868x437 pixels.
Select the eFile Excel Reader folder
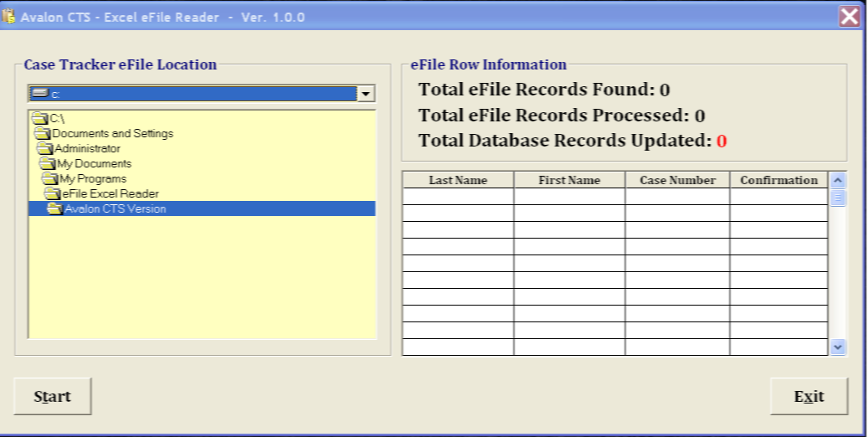coord(202,193)
